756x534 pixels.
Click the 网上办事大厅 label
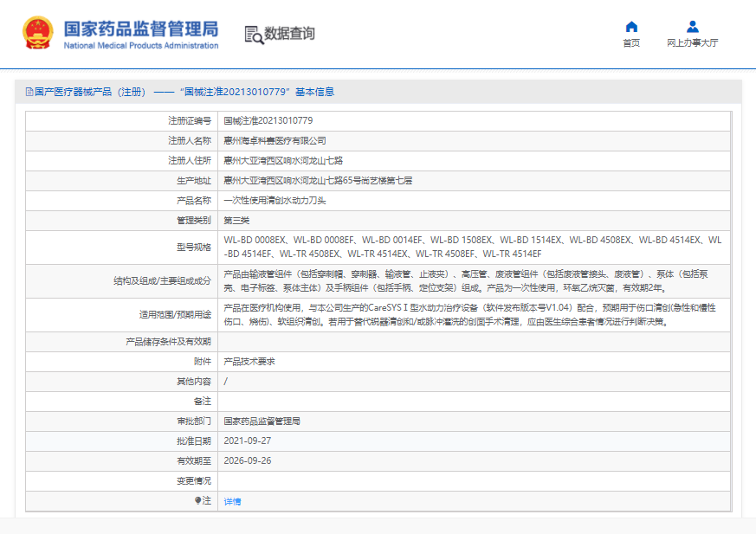tap(693, 43)
